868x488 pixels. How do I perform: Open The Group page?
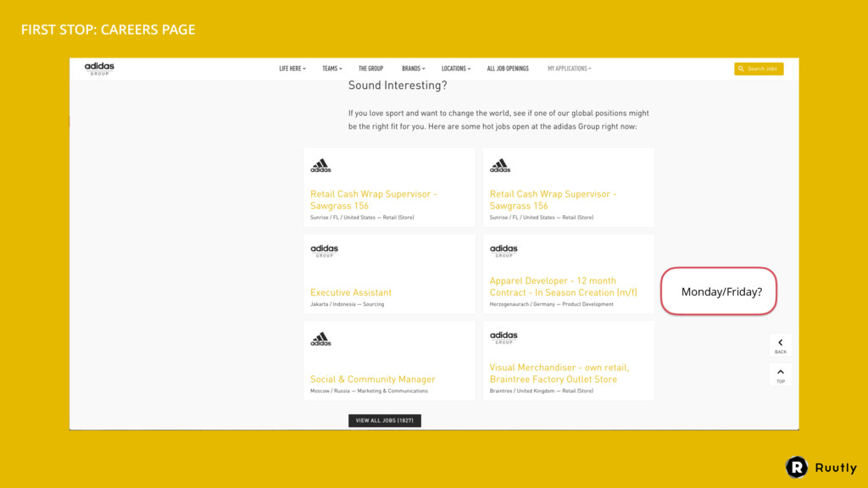(x=371, y=69)
